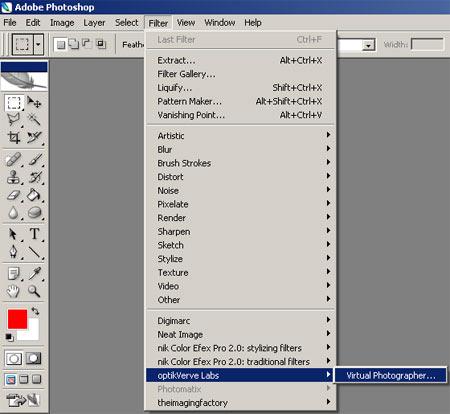Select the Rectangular Marquee tool in toolbox

click(x=14, y=102)
